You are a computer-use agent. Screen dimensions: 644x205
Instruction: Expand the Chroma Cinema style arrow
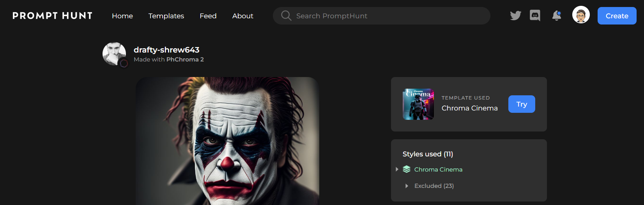[397, 169]
